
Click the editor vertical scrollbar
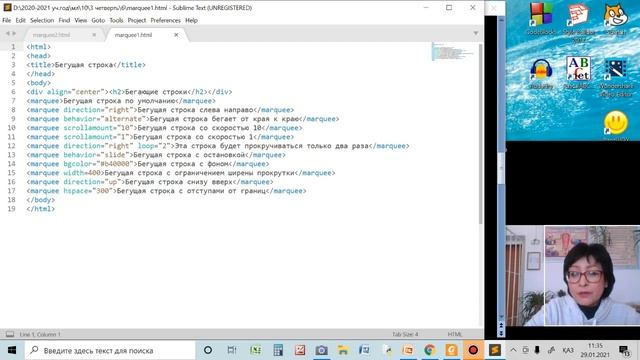tap(481, 134)
